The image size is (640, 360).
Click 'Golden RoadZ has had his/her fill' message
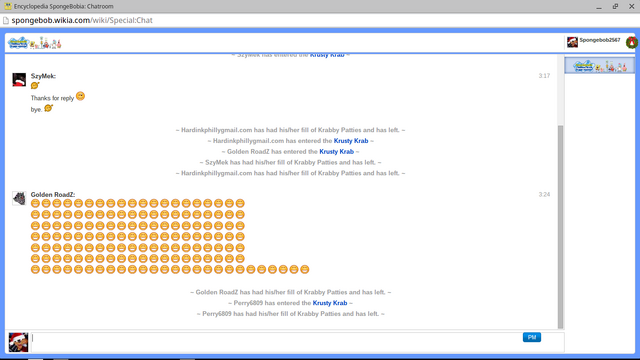pos(291,292)
